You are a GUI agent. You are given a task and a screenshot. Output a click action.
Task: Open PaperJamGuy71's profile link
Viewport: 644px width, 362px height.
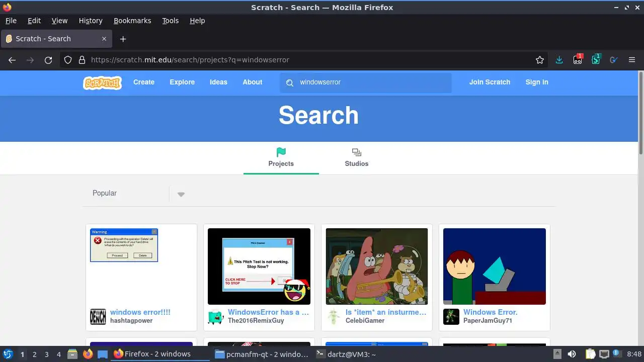pos(488,321)
